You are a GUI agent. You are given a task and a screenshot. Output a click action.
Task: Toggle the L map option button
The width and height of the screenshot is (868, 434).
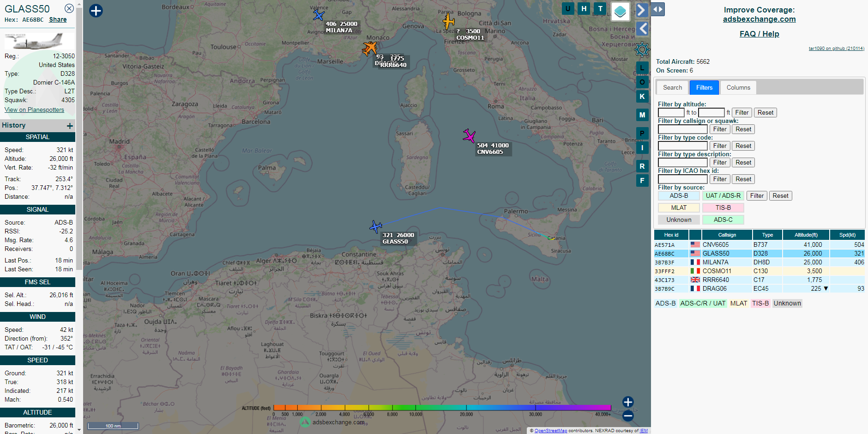tap(642, 68)
